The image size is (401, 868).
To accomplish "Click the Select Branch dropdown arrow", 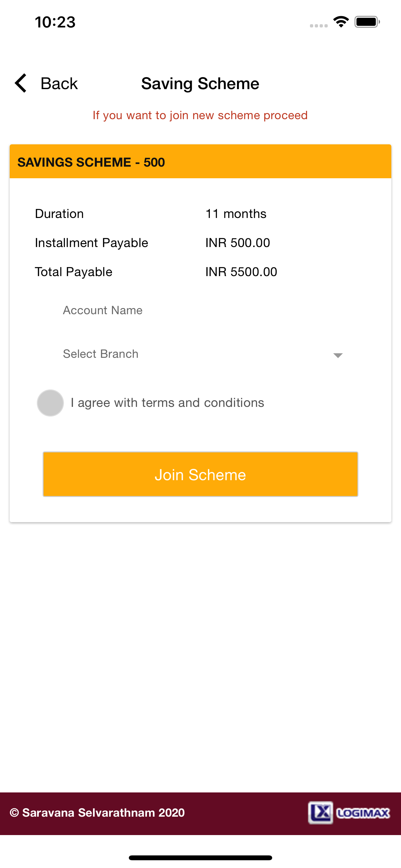I will (x=338, y=355).
